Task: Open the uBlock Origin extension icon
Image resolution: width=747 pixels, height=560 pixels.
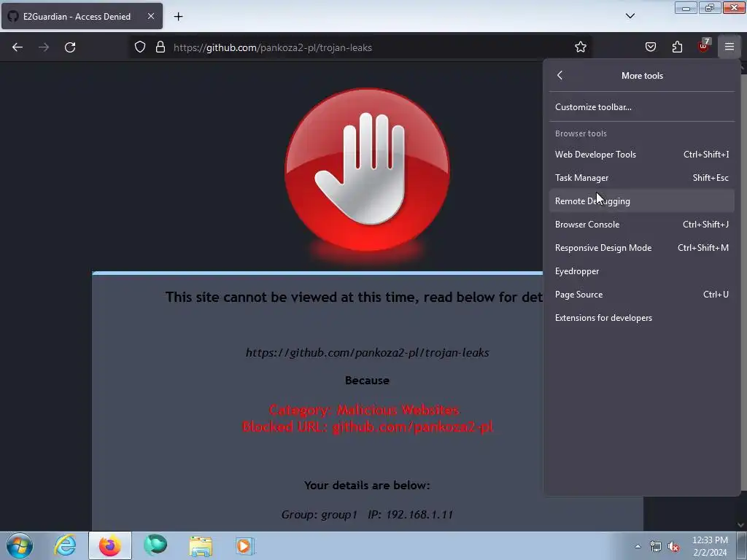Action: [704, 46]
